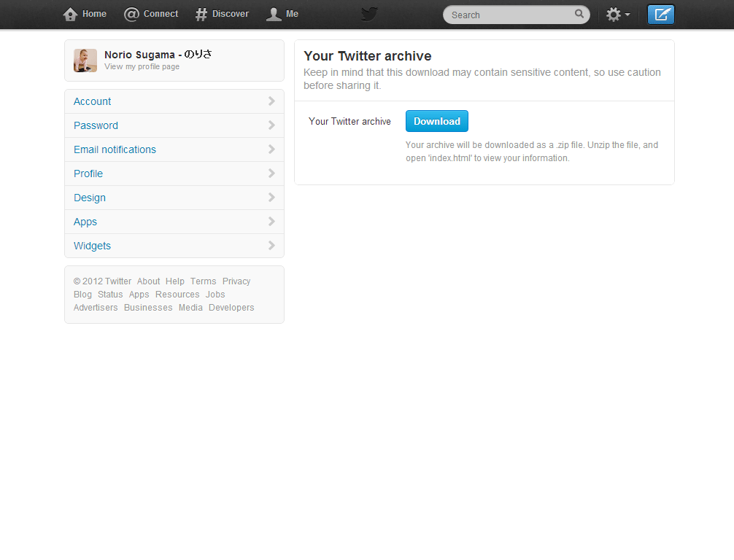Open the Blog footer link

[83, 295]
